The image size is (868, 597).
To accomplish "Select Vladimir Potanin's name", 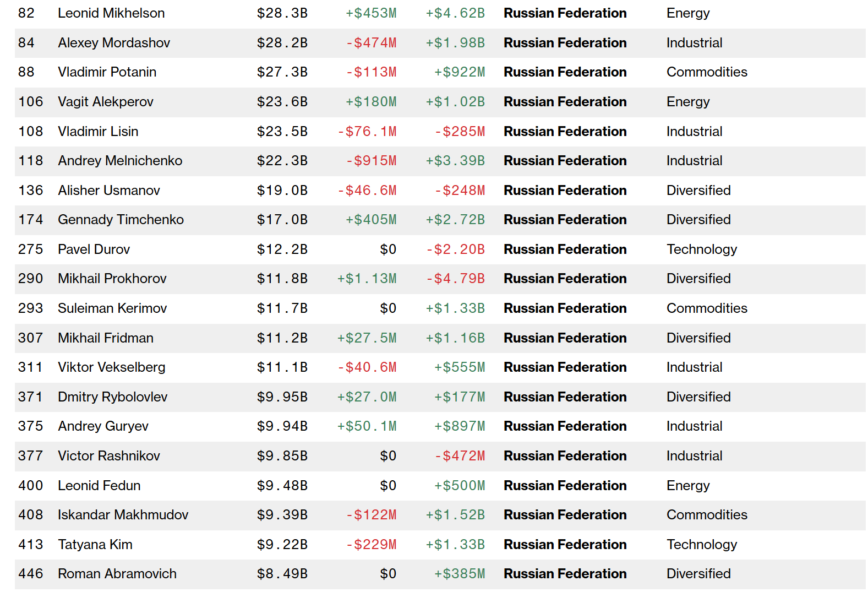I will [x=107, y=72].
